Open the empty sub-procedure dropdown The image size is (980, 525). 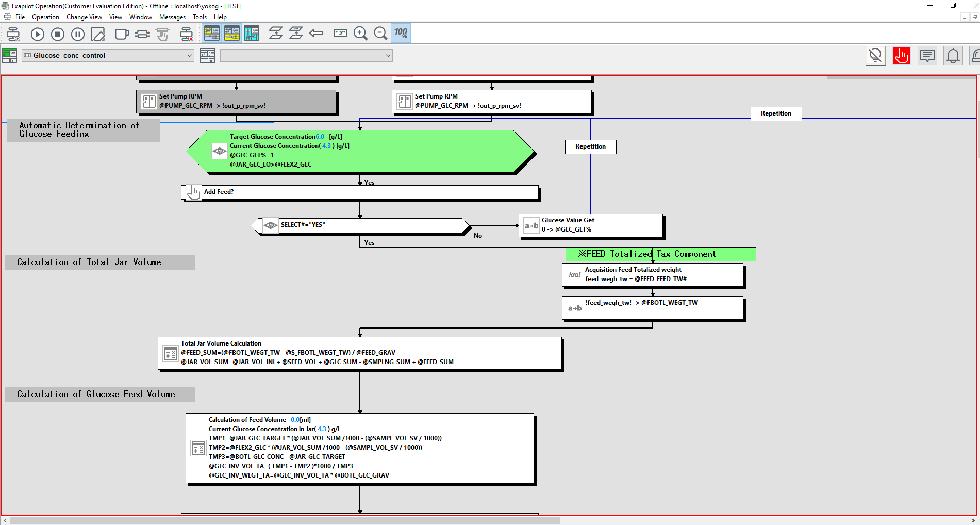[x=306, y=55]
